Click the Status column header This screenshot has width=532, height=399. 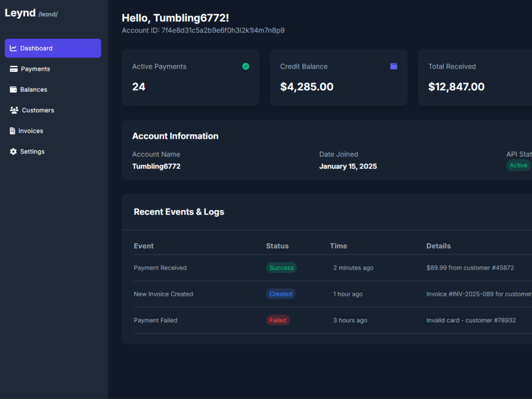[x=277, y=246]
